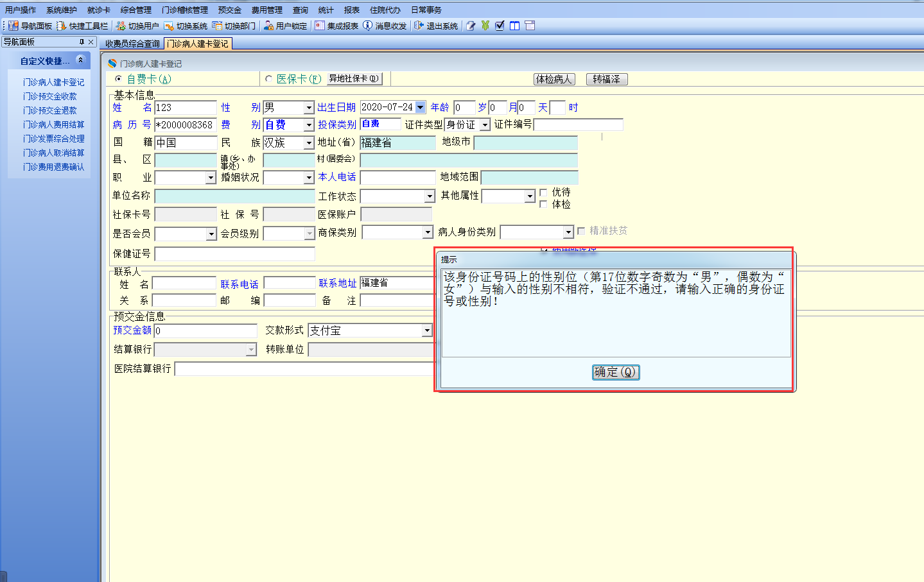
Task: Click the green yen currency icon
Action: (485, 26)
